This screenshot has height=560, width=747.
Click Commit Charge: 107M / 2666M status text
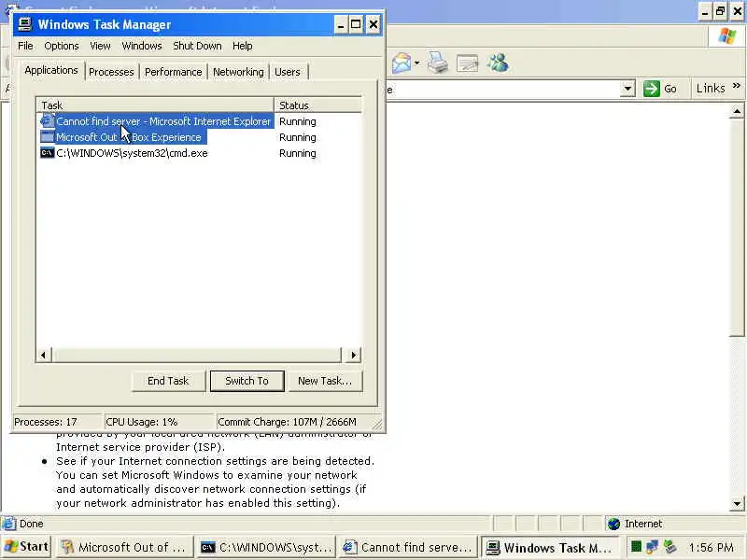pyautogui.click(x=287, y=422)
